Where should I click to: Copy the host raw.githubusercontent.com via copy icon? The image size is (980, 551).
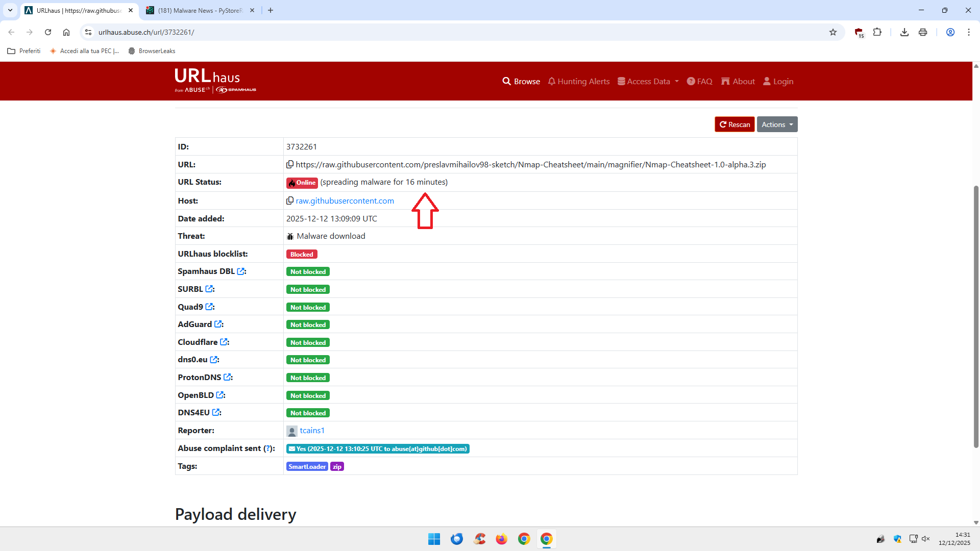click(290, 201)
